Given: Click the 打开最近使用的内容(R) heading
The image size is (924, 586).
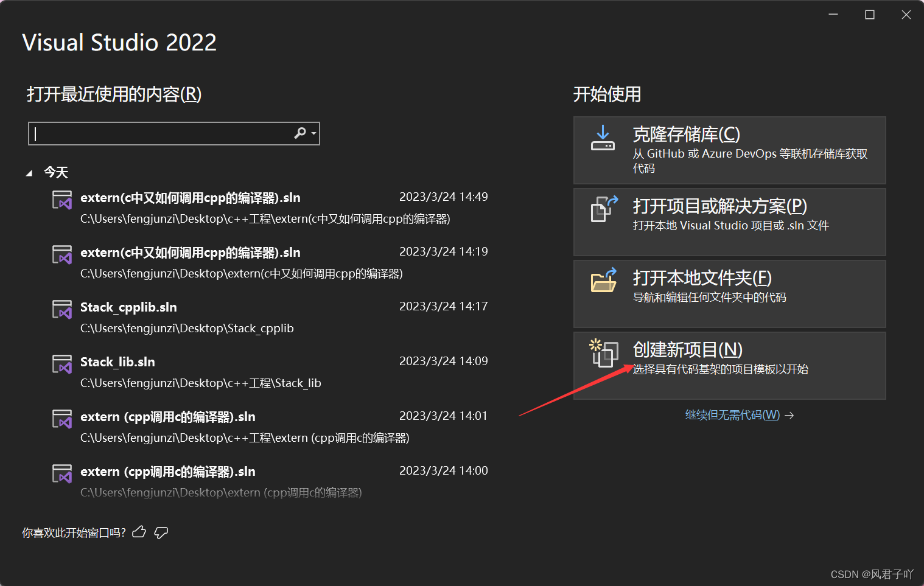Looking at the screenshot, I should [114, 94].
